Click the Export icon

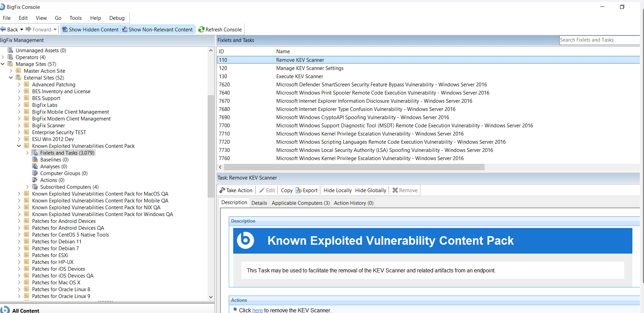pos(298,190)
